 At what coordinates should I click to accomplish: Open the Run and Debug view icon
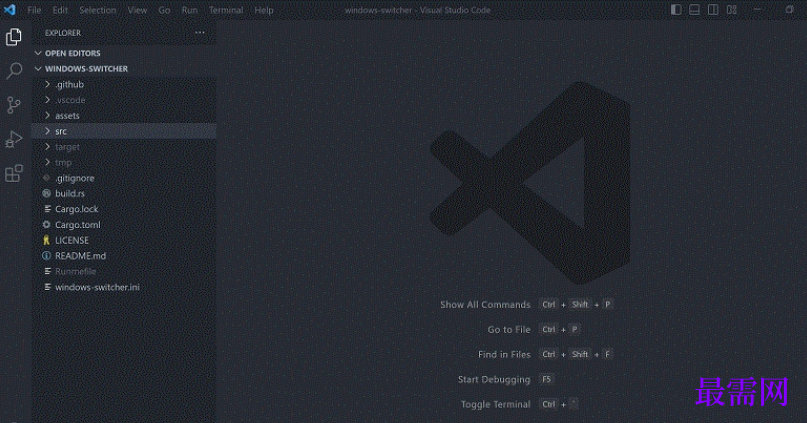[x=14, y=139]
